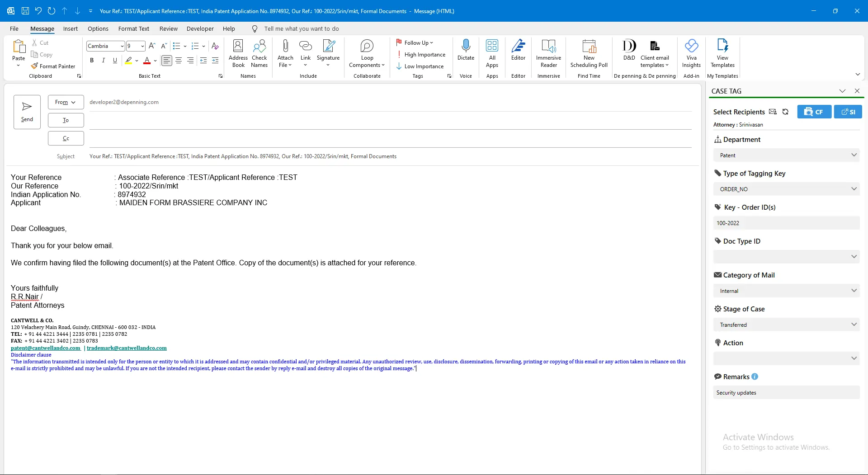Launch the Editor tool
The image size is (868, 475).
click(518, 50)
